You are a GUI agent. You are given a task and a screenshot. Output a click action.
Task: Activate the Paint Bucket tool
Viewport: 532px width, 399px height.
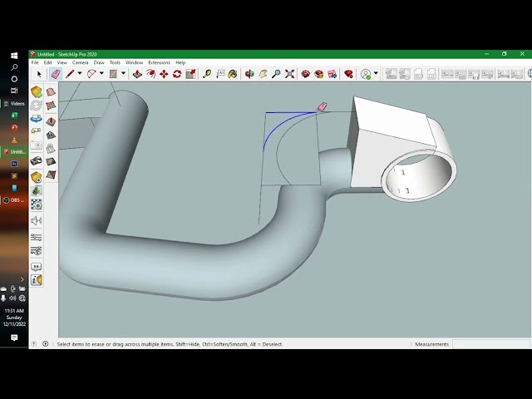[x=233, y=74]
